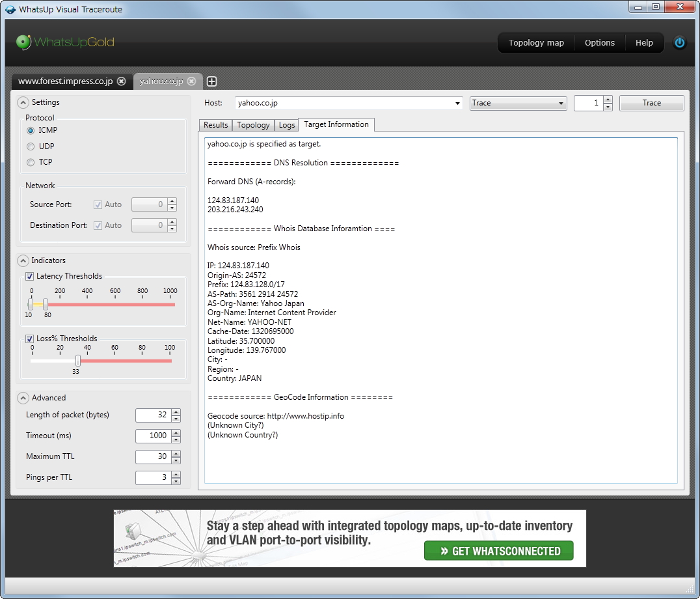700x599 pixels.
Task: Switch to www.forest.impress.co.jp trace tab
Action: click(65, 81)
